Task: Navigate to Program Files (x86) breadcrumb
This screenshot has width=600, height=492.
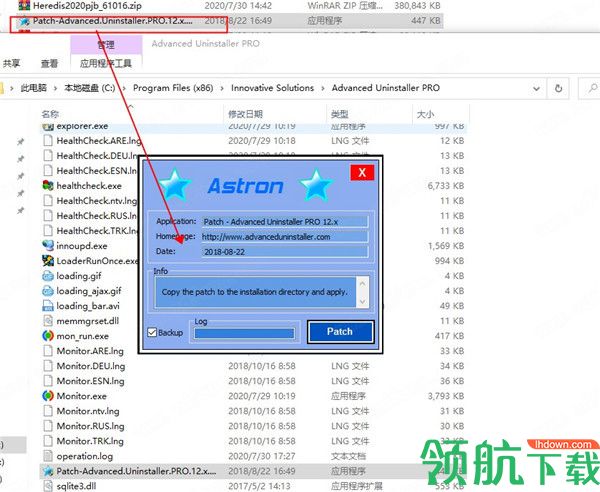Action: coord(173,88)
